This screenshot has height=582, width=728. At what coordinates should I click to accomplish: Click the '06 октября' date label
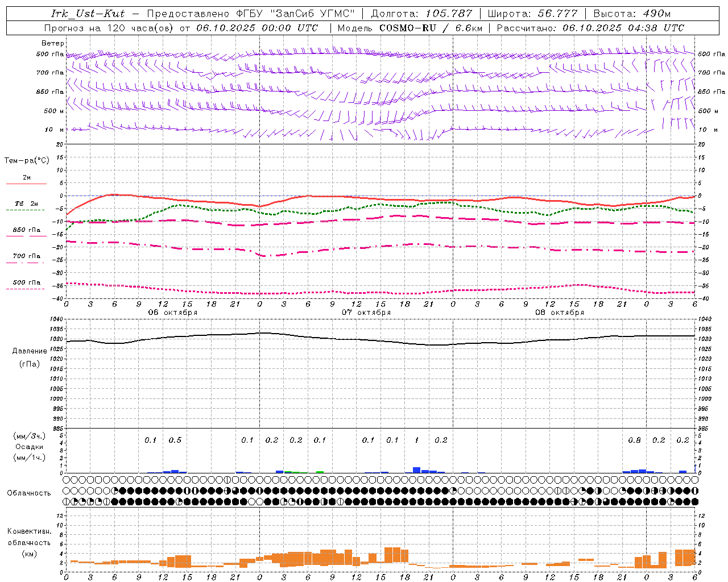coord(173,313)
